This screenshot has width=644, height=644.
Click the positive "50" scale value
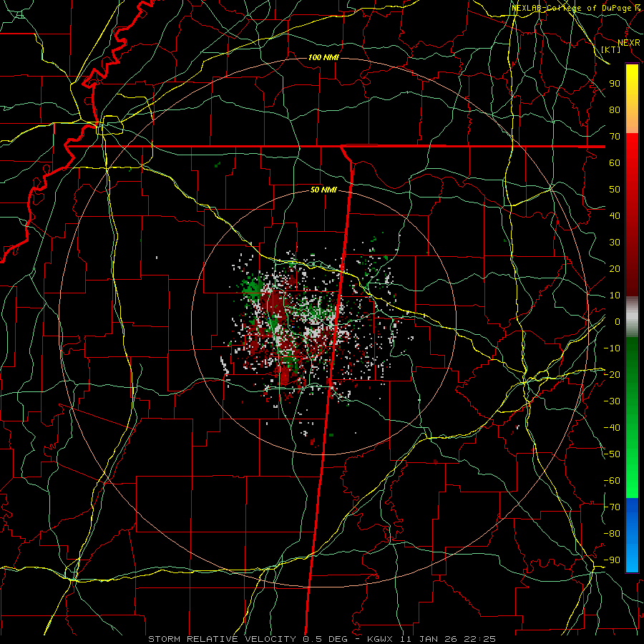pos(615,190)
